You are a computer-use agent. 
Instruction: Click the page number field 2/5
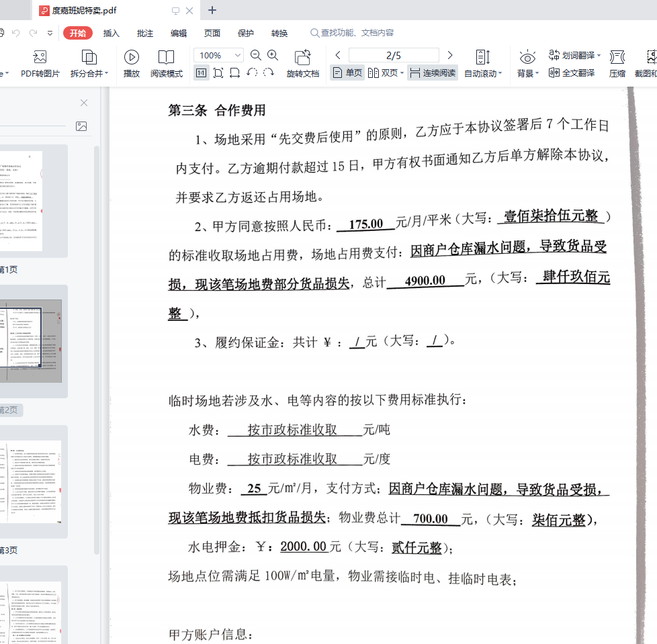tap(394, 55)
